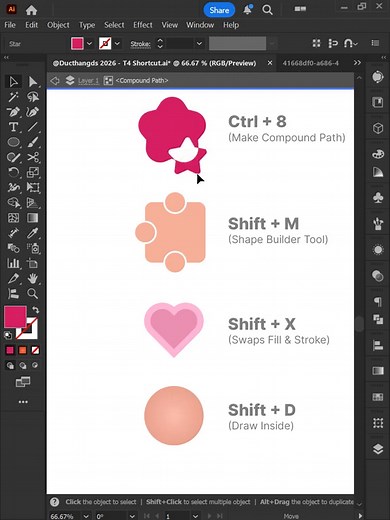Select the Curvature tool
The height and width of the screenshot is (520, 390).
point(33,112)
